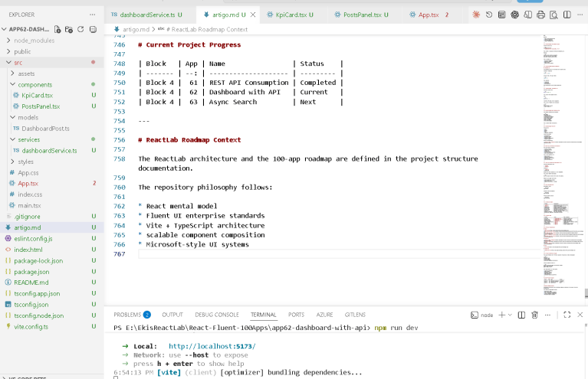Collapse the services folder
This screenshot has height=379, width=588.
pos(13,139)
